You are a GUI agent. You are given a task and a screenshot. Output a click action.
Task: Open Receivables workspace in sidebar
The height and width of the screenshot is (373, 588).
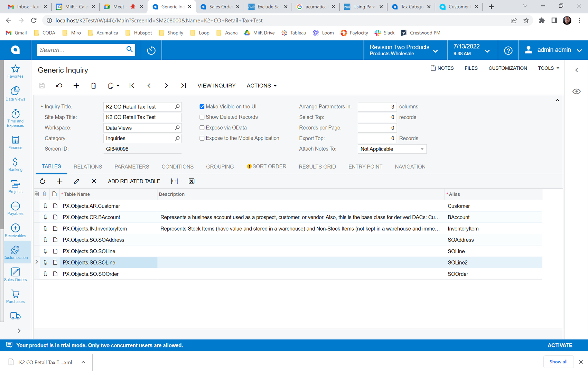coord(16,231)
